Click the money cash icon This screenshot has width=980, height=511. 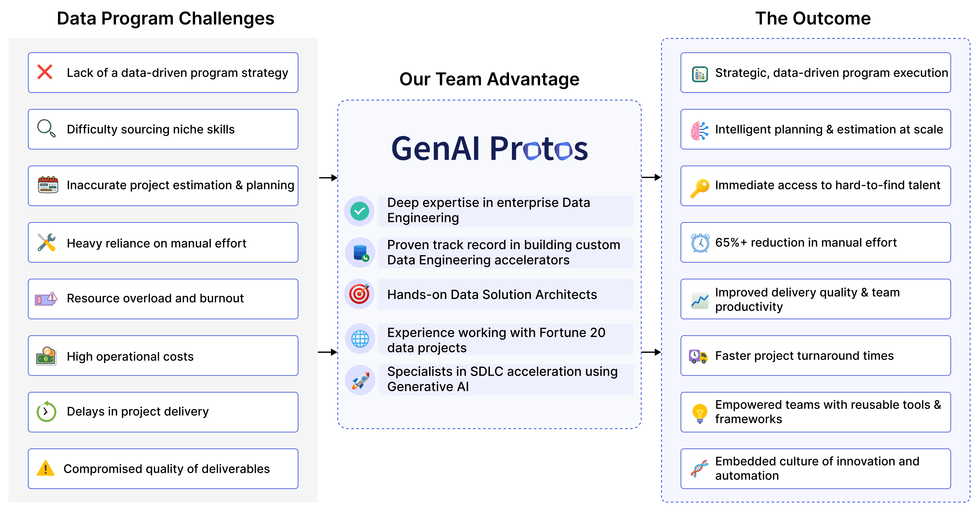coord(46,356)
